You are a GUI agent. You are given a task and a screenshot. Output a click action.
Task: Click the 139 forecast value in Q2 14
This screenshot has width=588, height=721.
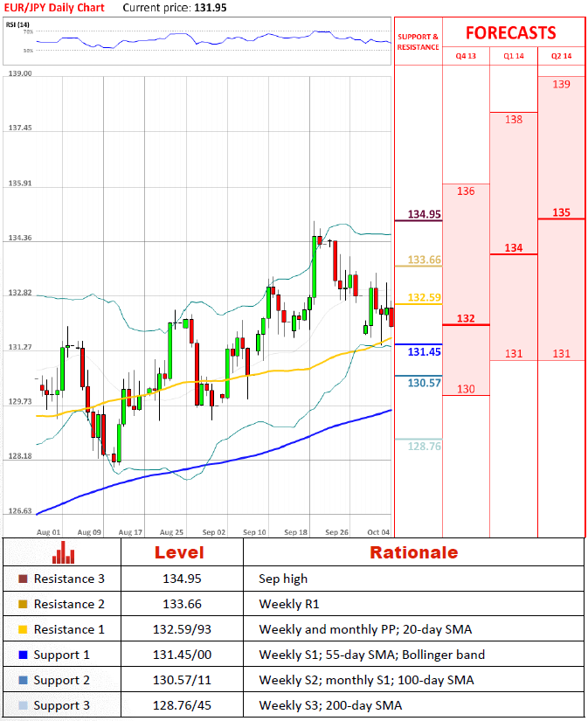point(562,84)
